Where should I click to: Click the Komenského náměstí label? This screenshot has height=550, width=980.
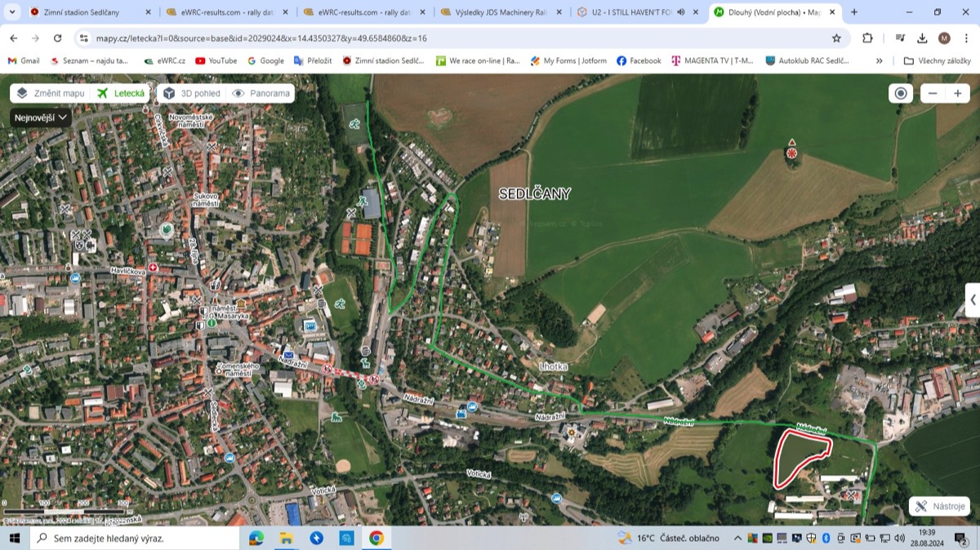tap(237, 370)
